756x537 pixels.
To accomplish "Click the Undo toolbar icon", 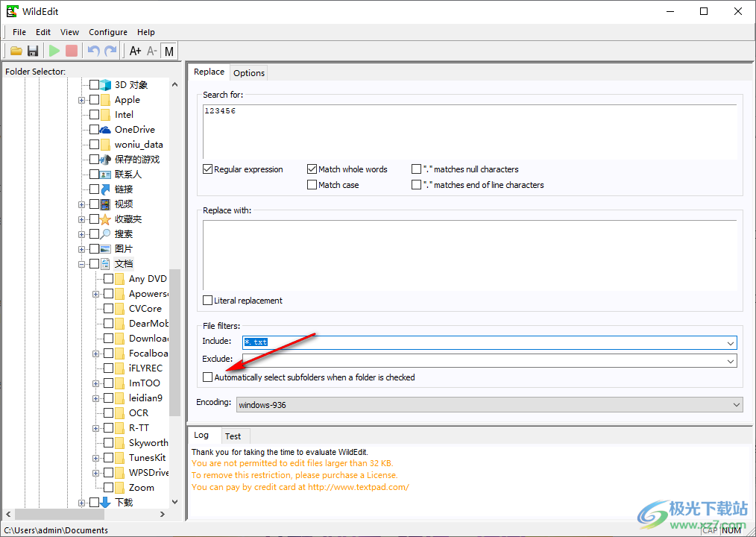I will [93, 51].
